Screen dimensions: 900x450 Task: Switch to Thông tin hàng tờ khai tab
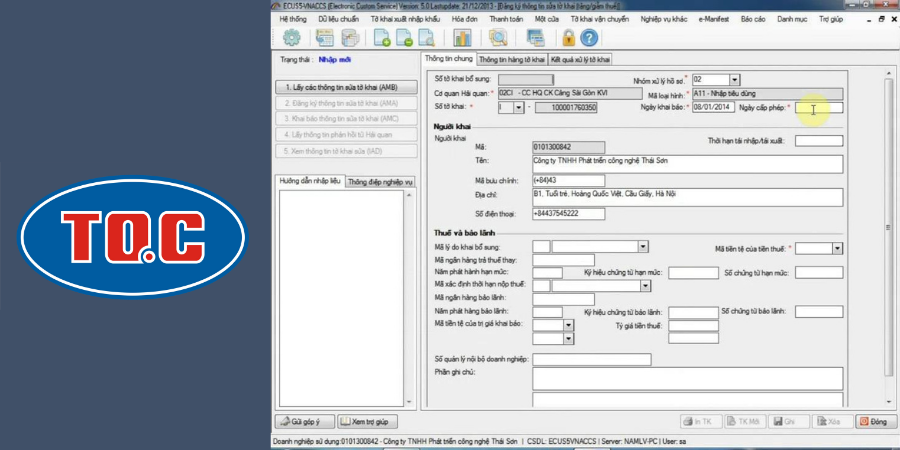click(x=511, y=60)
